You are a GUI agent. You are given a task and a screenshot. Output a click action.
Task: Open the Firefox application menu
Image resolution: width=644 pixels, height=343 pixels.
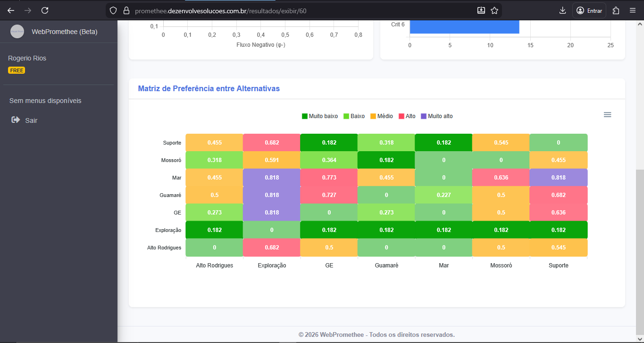[x=633, y=10]
